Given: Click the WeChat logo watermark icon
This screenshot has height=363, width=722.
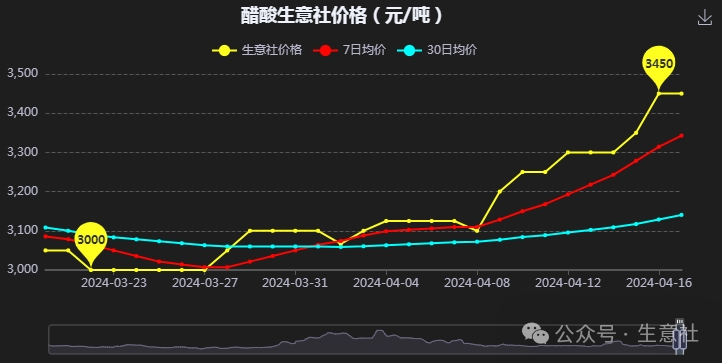Looking at the screenshot, I should pyautogui.click(x=535, y=333).
